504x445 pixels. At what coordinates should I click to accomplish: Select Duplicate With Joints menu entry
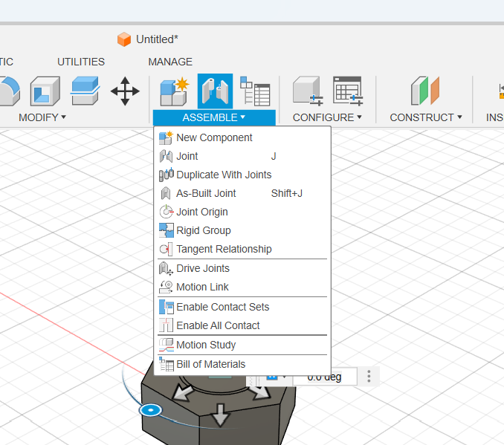point(242,175)
